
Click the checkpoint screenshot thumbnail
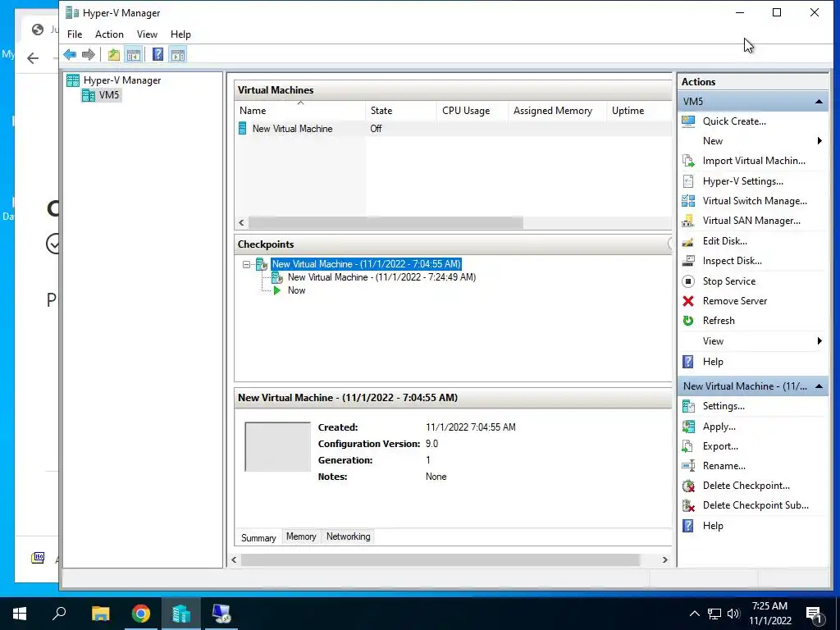277,447
